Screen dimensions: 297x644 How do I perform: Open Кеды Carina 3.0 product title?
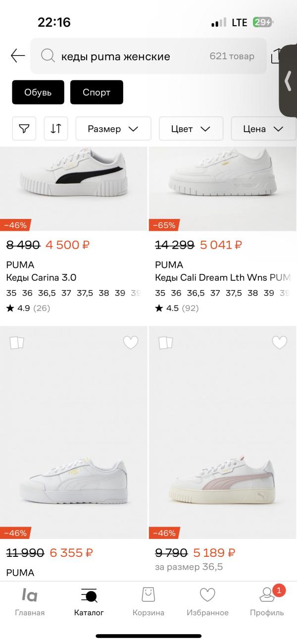tap(41, 277)
